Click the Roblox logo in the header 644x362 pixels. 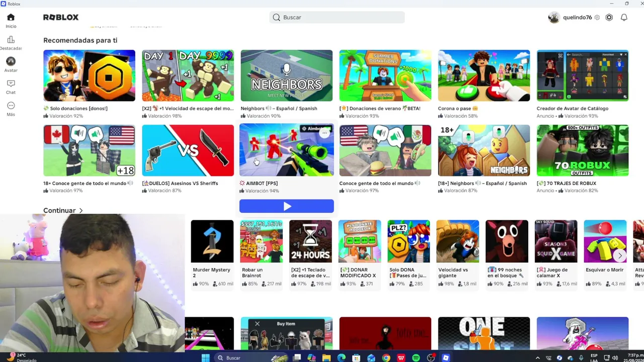click(x=61, y=17)
